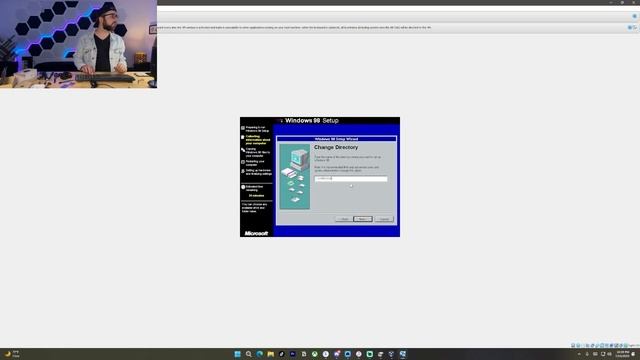Open taskbar Search magnifier
This screenshot has width=640, height=360.
249,354
